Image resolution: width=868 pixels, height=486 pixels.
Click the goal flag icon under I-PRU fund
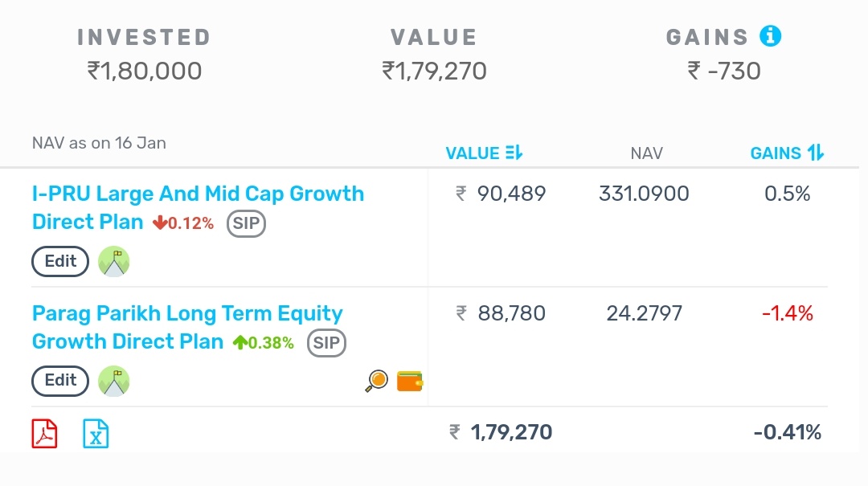tap(113, 262)
